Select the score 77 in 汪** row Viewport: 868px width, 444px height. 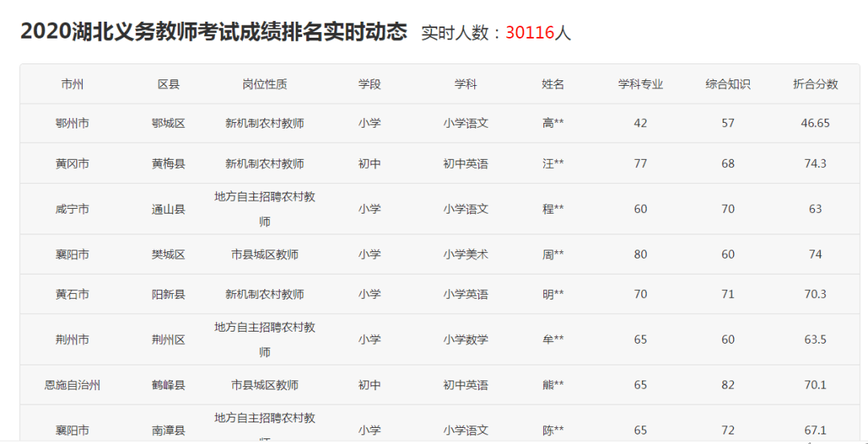pyautogui.click(x=641, y=164)
